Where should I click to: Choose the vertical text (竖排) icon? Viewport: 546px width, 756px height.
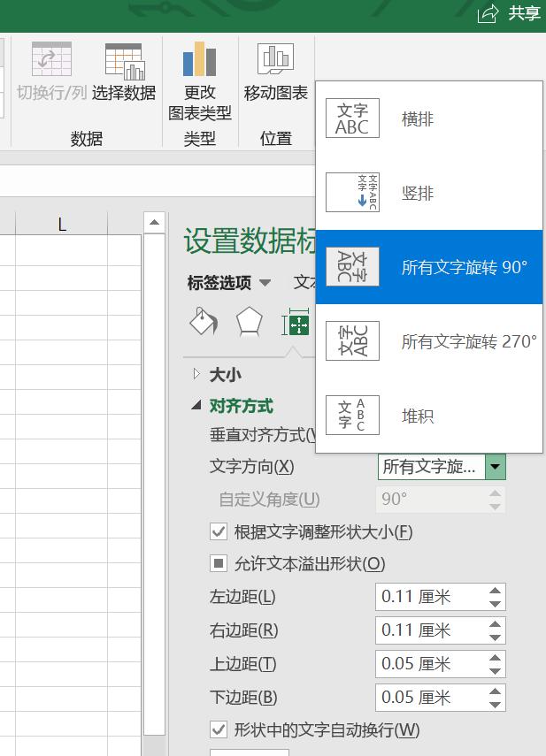coord(352,193)
